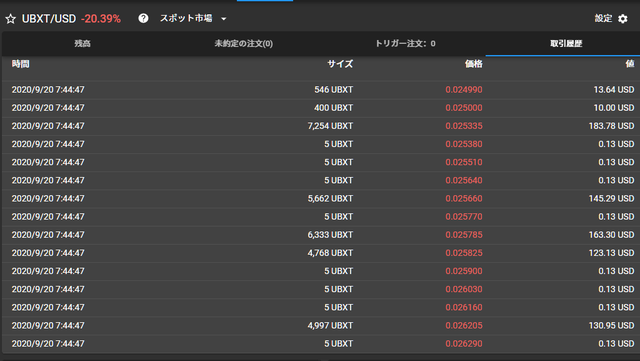Click the 10.00 USD value

(x=614, y=108)
